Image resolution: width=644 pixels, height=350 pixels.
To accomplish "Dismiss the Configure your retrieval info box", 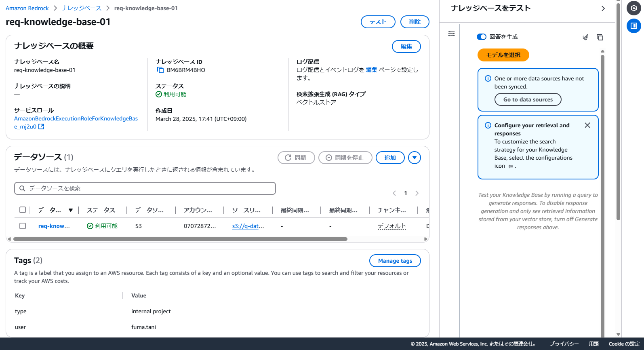I will (587, 125).
